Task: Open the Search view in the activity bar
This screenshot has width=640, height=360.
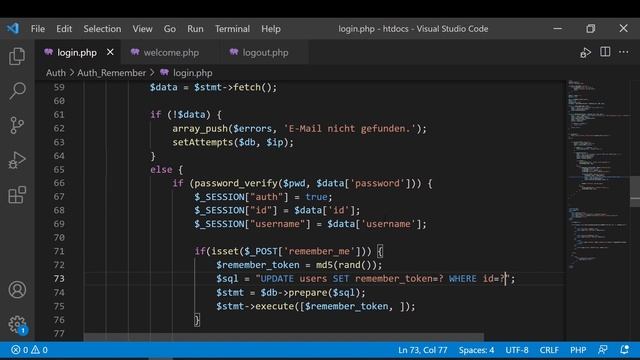Action: [17, 91]
